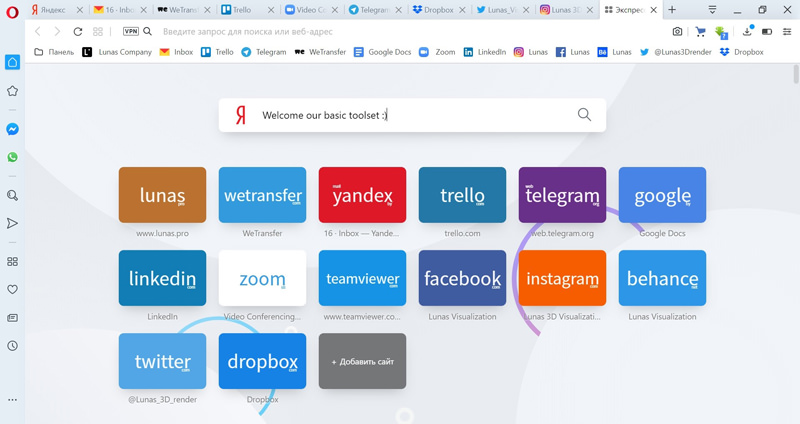Open news feed icon in sidebar
The image size is (800, 424).
coord(12,318)
